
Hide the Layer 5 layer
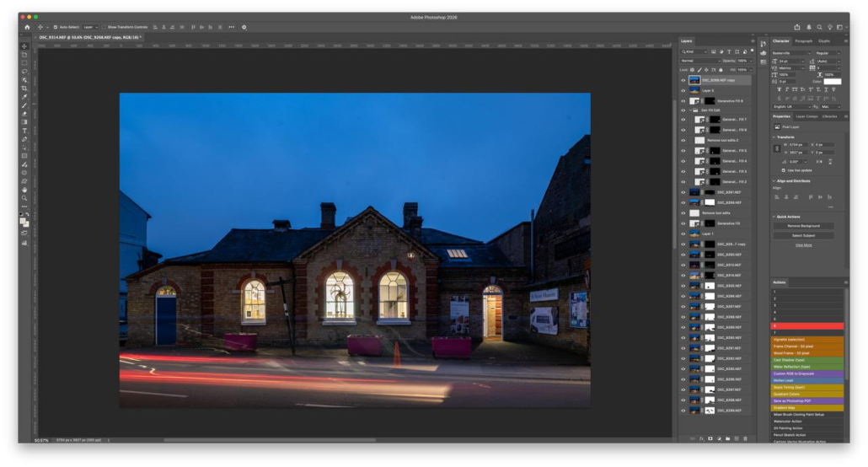click(683, 90)
